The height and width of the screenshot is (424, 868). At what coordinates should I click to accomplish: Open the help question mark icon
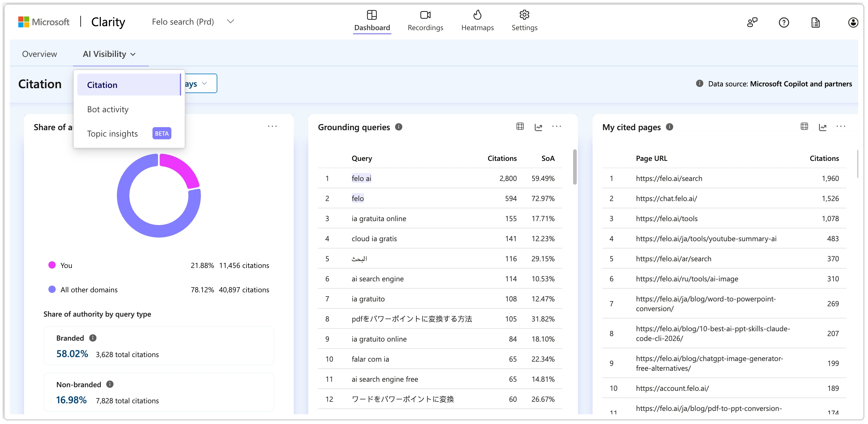(784, 23)
